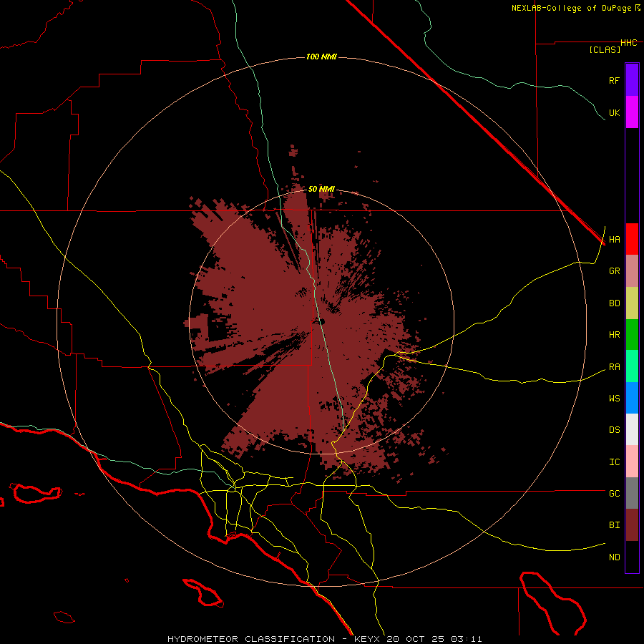Click the BI dark red legend swatch

click(632, 525)
